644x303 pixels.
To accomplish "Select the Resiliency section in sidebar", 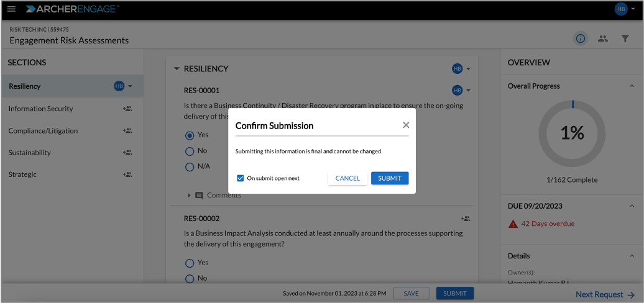I will [72, 86].
